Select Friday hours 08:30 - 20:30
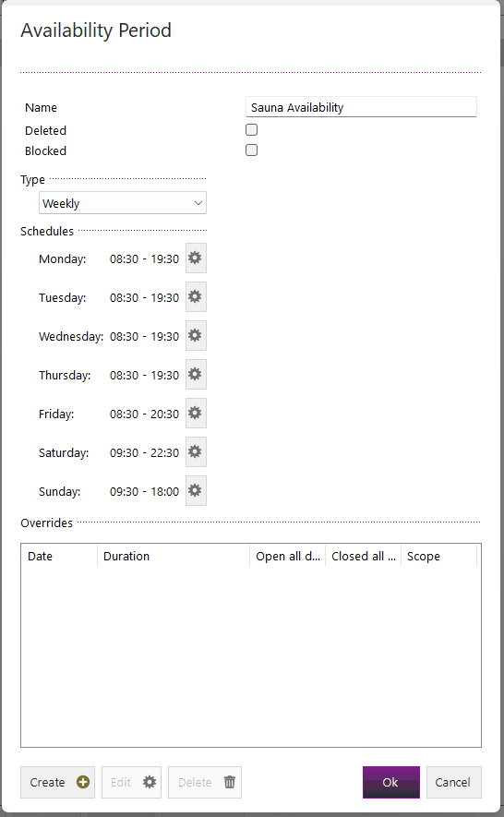 coord(144,415)
